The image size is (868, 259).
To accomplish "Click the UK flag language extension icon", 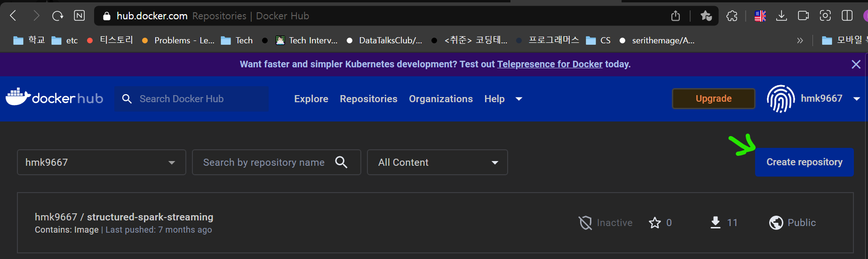I will (760, 16).
